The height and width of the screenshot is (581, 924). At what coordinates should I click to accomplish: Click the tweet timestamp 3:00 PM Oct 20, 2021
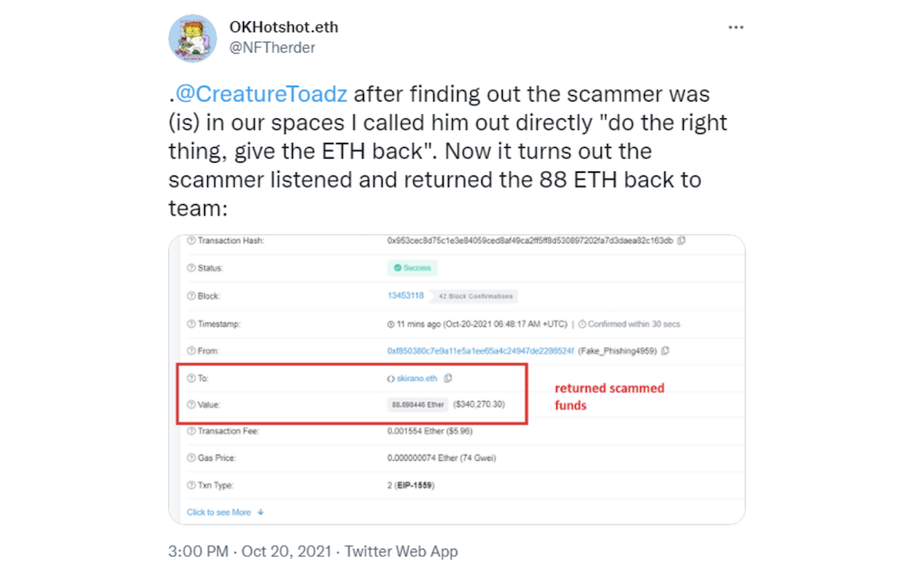coord(249,551)
